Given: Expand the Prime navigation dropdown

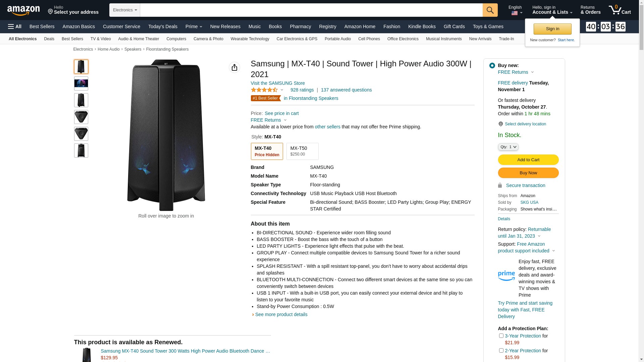Looking at the screenshot, I should 194,26.
